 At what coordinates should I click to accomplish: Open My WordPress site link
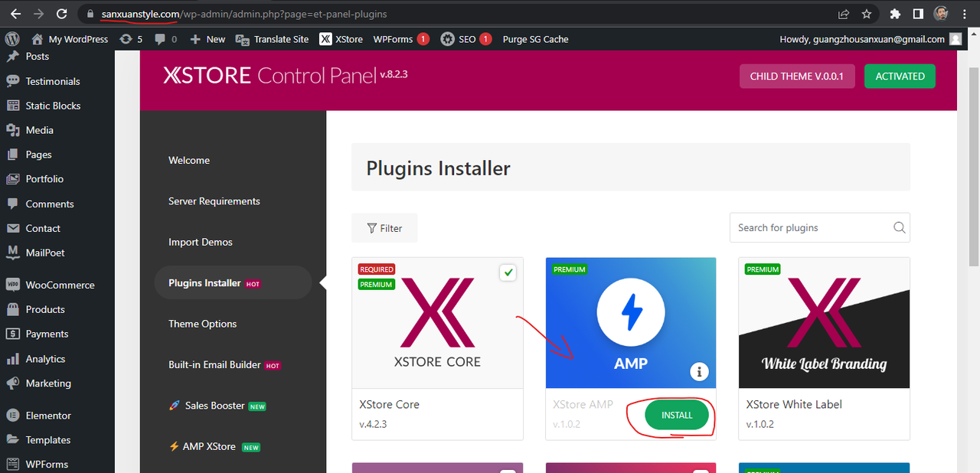(70, 39)
